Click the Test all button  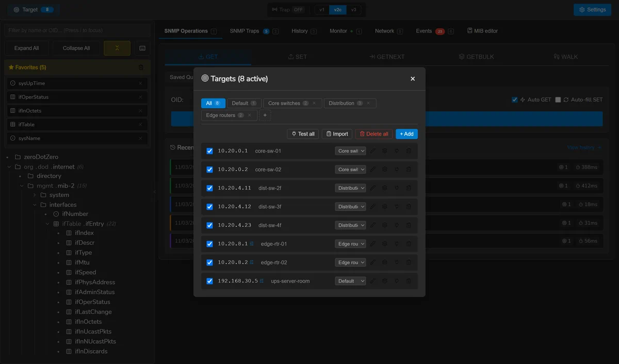click(303, 134)
